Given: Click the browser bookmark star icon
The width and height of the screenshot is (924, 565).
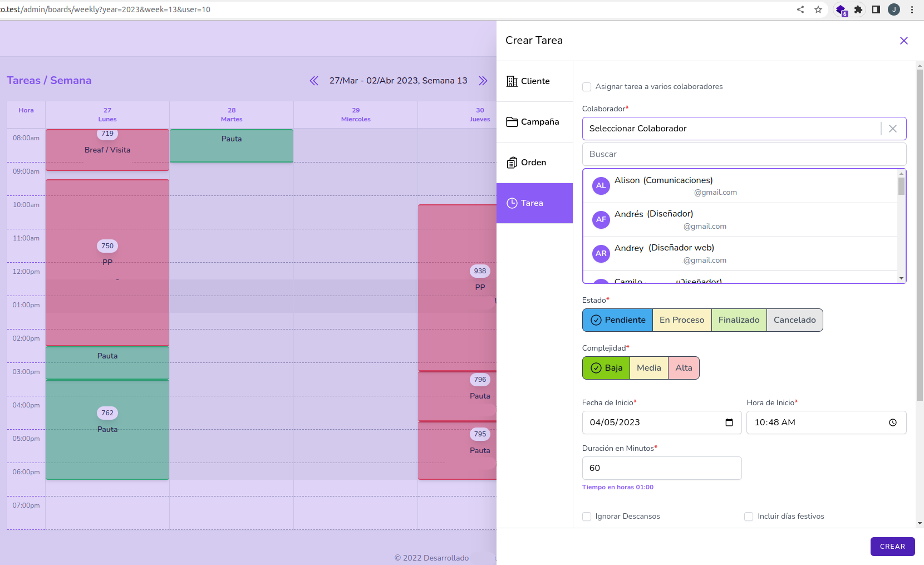Looking at the screenshot, I should pyautogui.click(x=818, y=9).
